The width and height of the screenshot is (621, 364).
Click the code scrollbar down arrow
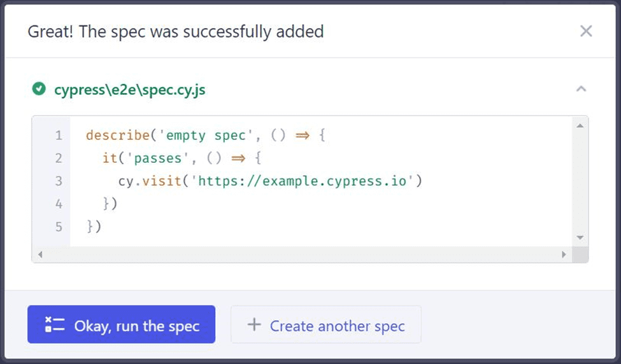580,237
